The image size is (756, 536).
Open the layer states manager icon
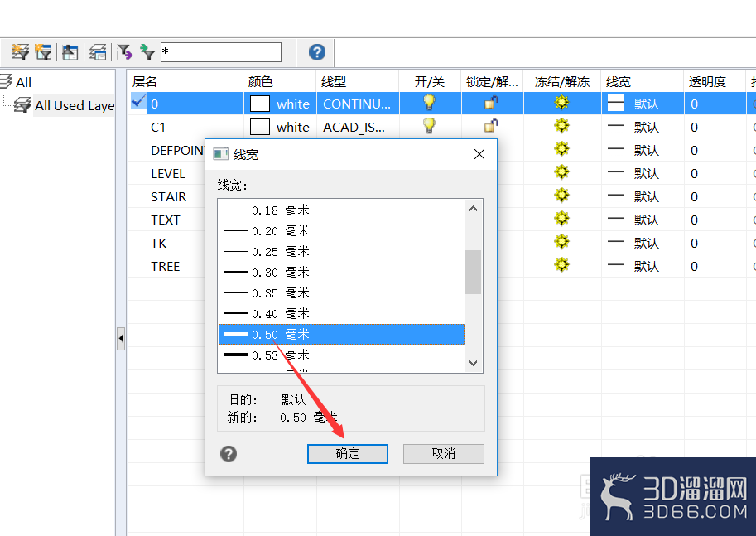click(70, 52)
